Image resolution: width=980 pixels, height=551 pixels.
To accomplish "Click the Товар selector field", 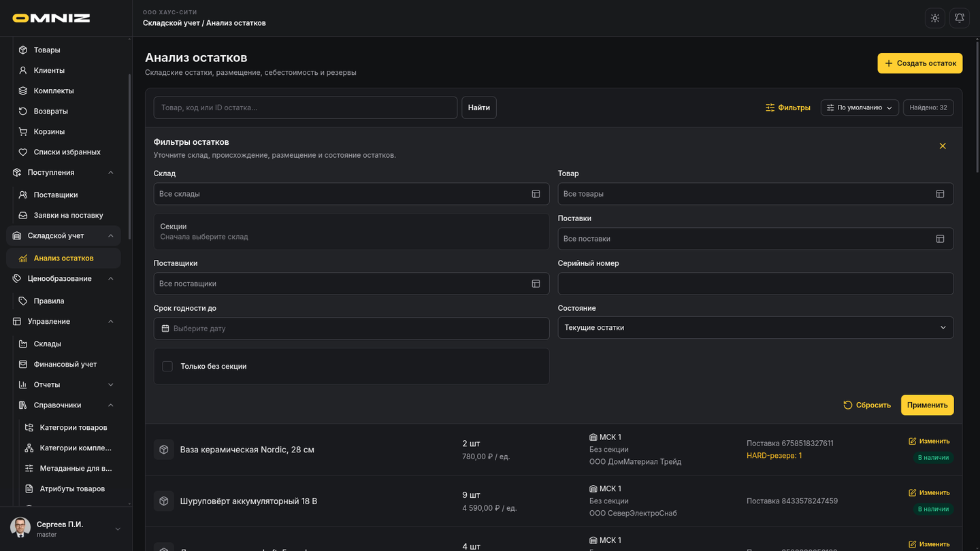I will coord(755,194).
